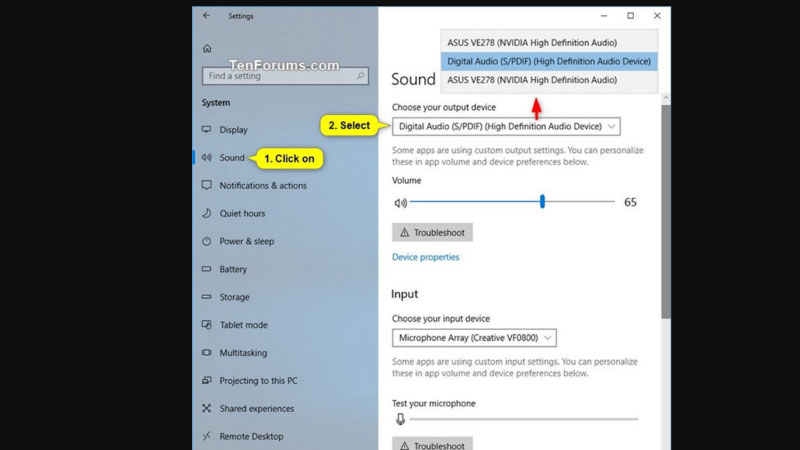The height and width of the screenshot is (450, 800).
Task: Click the input device dropdown chevron
Action: pyautogui.click(x=547, y=338)
